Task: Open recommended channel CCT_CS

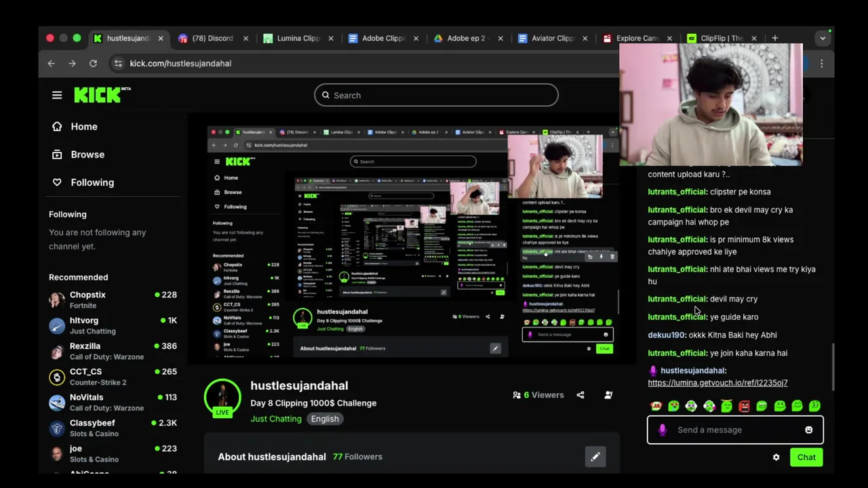Action: 113,377
